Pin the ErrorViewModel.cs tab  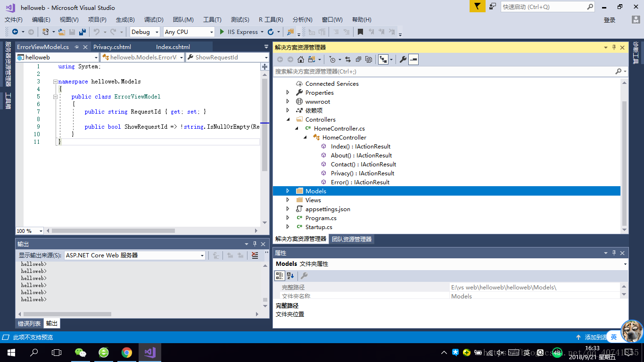coord(76,47)
